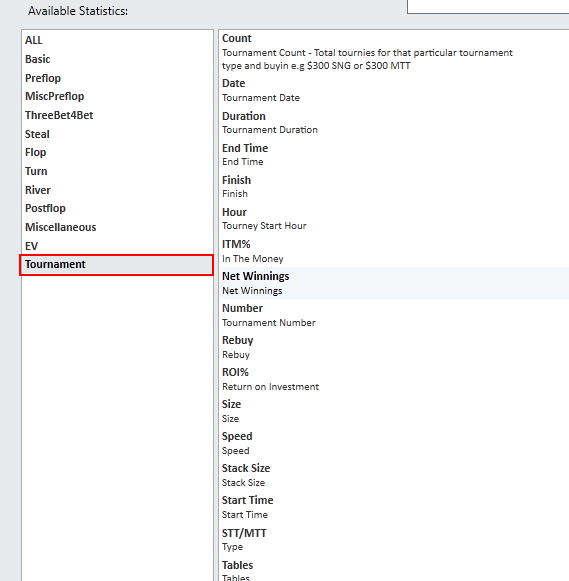The width and height of the screenshot is (569, 581).
Task: Select the ITM% In The Money stat
Action: (x=394, y=251)
